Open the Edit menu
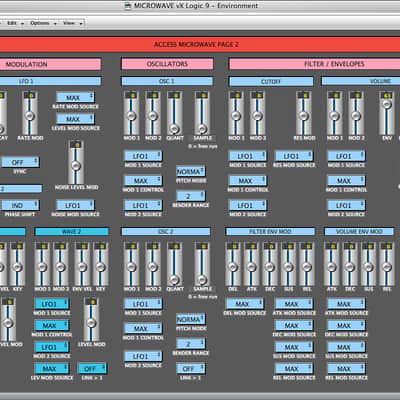Screen dimensions: 400x400 click(15, 23)
